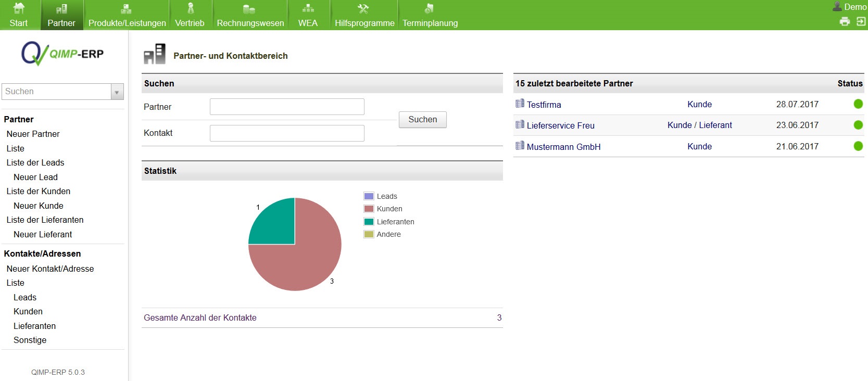The image size is (868, 381).
Task: Open Neuer Partner in sidebar
Action: tap(33, 134)
